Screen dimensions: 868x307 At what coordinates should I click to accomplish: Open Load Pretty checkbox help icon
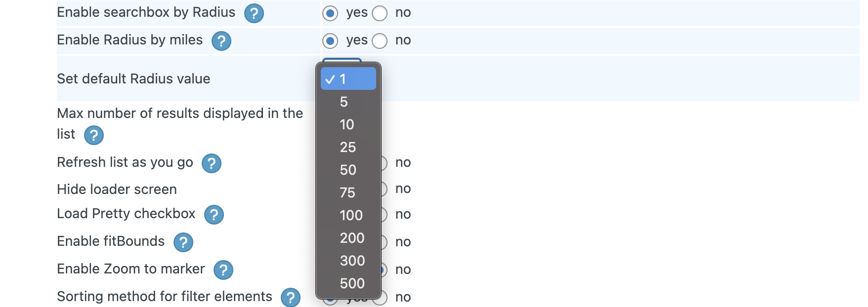(214, 215)
